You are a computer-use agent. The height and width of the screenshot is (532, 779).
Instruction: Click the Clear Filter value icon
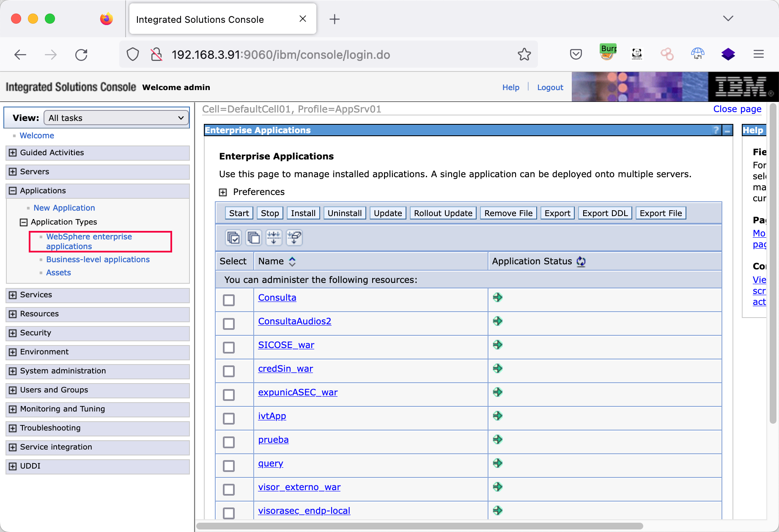[294, 238]
